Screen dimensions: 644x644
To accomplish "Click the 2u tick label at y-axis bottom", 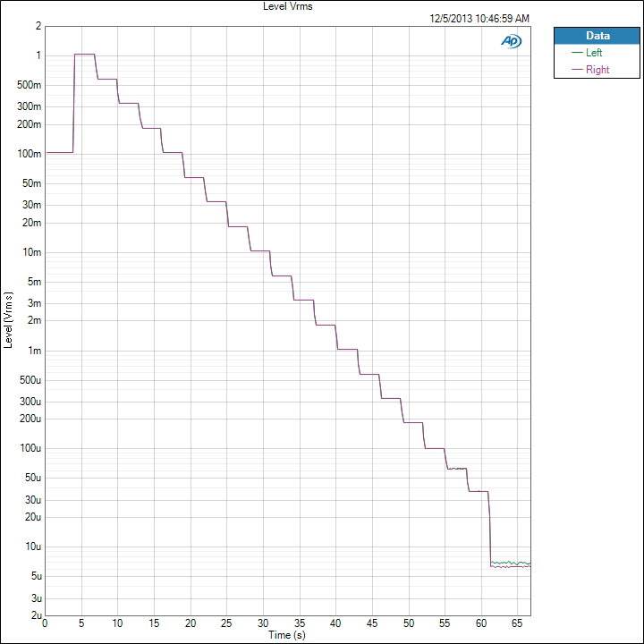I will [x=34, y=615].
